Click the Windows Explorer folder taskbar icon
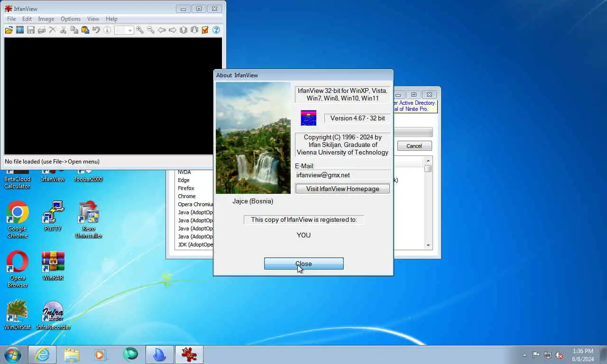This screenshot has width=607, height=364. 72,355
